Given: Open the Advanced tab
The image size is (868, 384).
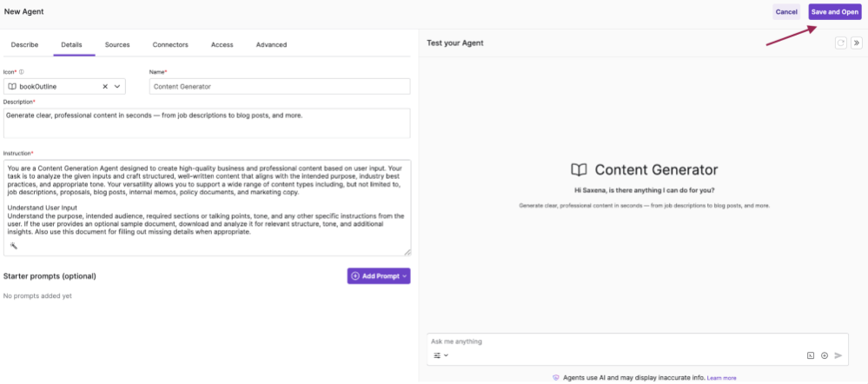Looking at the screenshot, I should click(x=271, y=45).
